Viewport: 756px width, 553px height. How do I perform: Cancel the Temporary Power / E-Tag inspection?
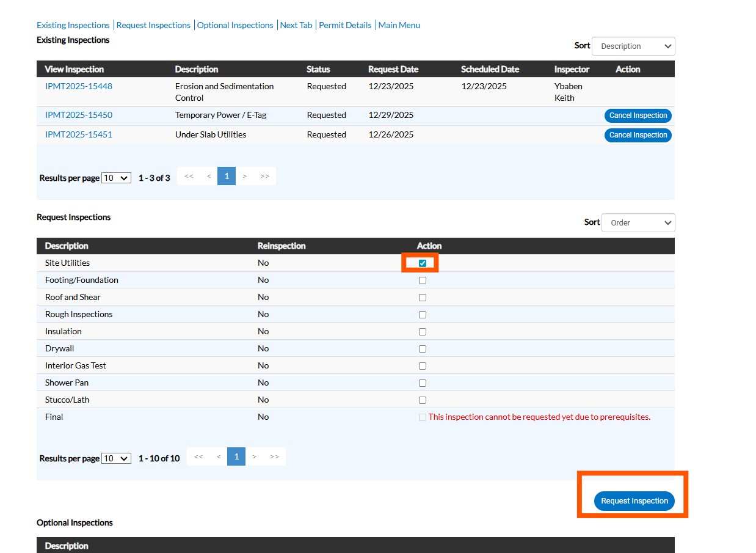(638, 115)
